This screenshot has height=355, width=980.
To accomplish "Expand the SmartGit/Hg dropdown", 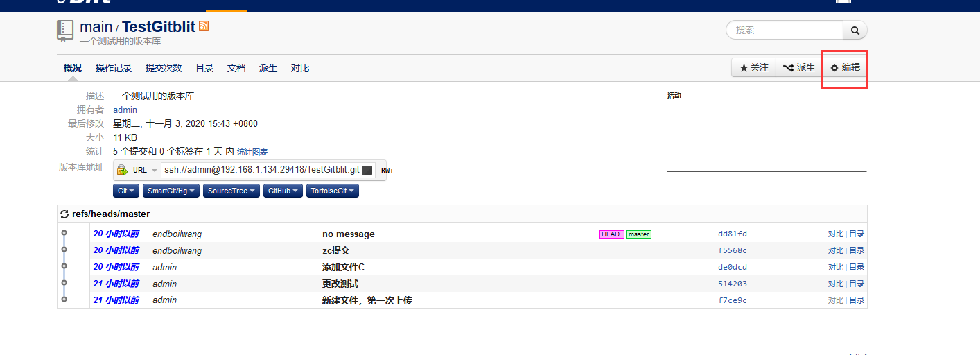I will coord(172,191).
